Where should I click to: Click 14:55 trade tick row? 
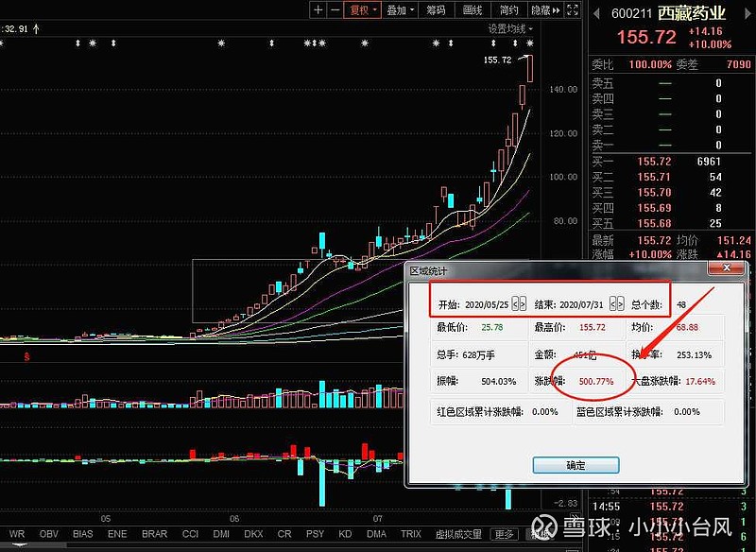[x=670, y=507]
